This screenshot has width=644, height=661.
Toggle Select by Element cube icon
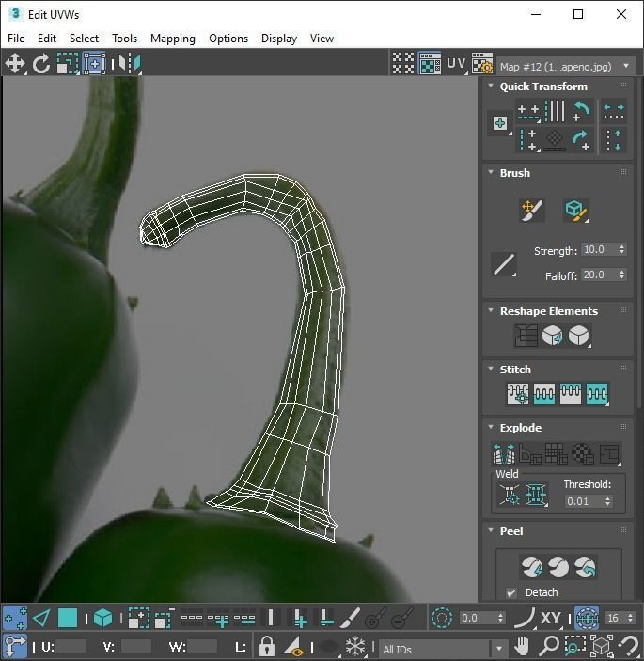(102, 619)
